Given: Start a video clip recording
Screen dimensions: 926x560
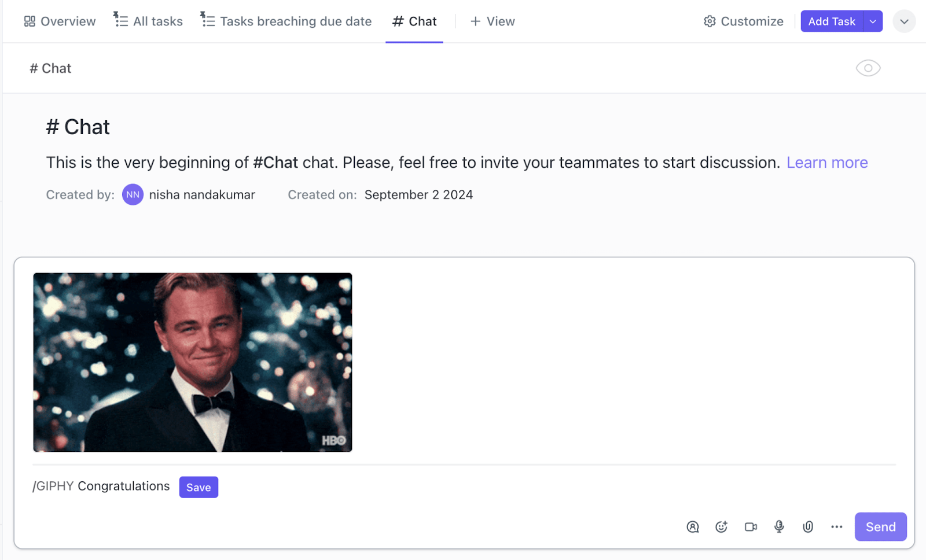Looking at the screenshot, I should 750,526.
